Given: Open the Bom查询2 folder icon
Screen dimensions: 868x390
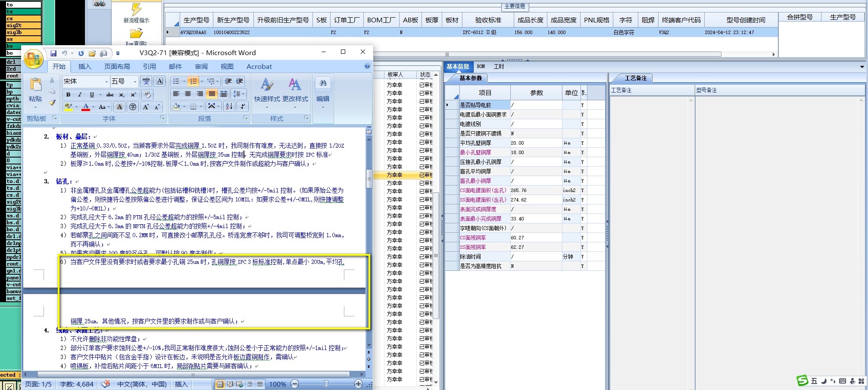Looking at the screenshot, I should 136,33.
